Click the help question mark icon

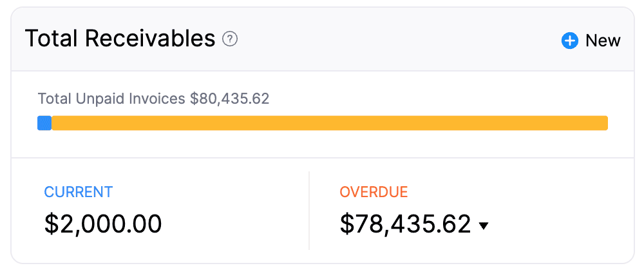pyautogui.click(x=230, y=39)
